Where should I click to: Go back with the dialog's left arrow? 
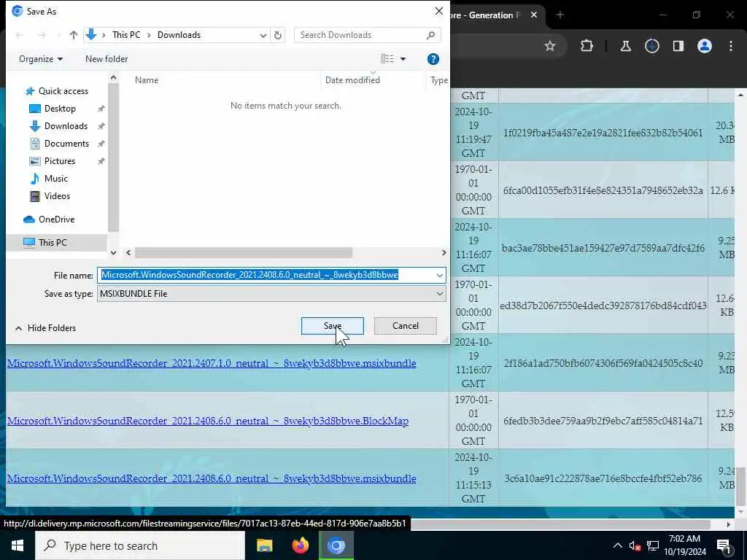tap(20, 35)
